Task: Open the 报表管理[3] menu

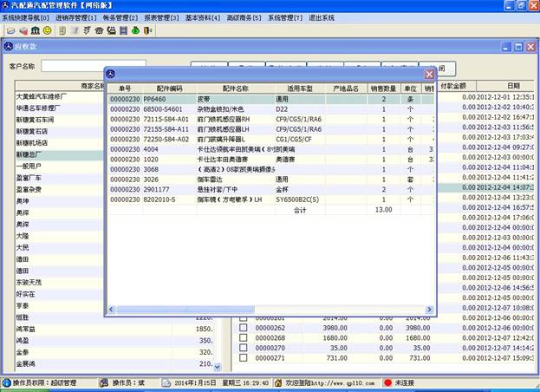Action: (x=162, y=17)
